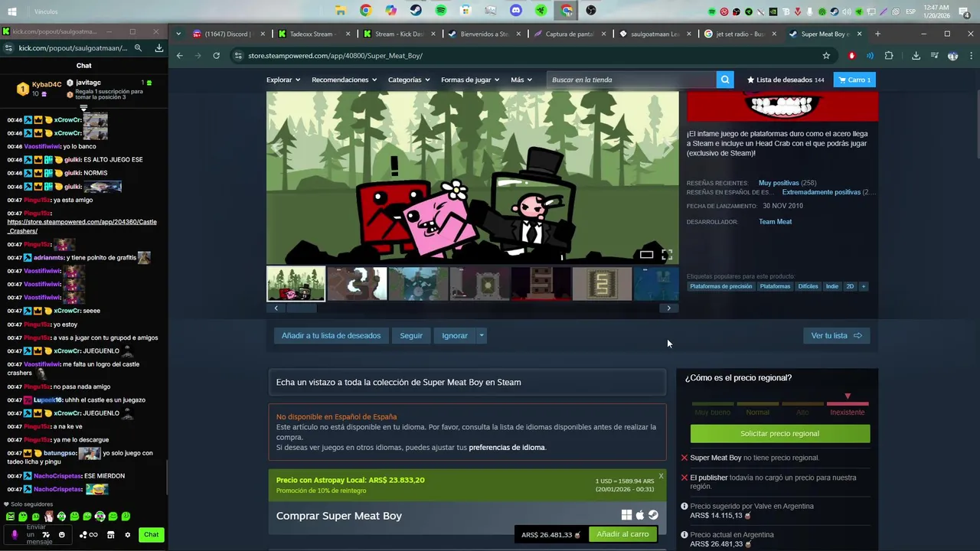The image size is (980, 551).
Task: Toggle the Ignorar button
Action: coord(455,336)
